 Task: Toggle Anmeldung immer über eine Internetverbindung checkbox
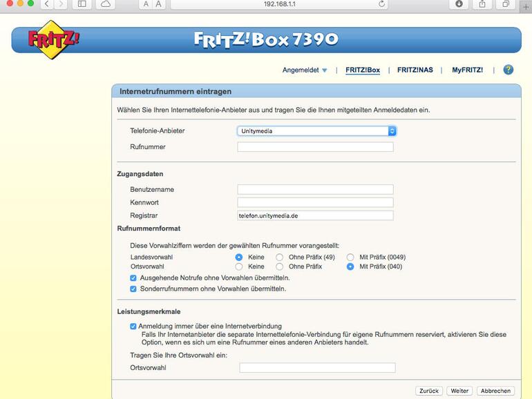[x=133, y=327]
